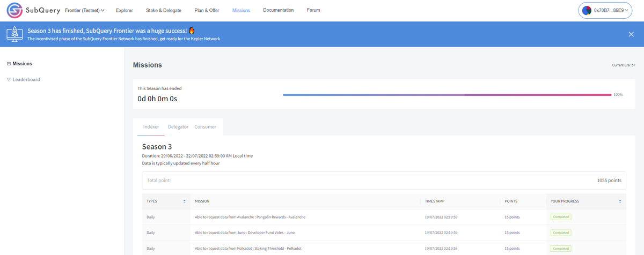
Task: Go to the Explorer page
Action: (x=125, y=11)
